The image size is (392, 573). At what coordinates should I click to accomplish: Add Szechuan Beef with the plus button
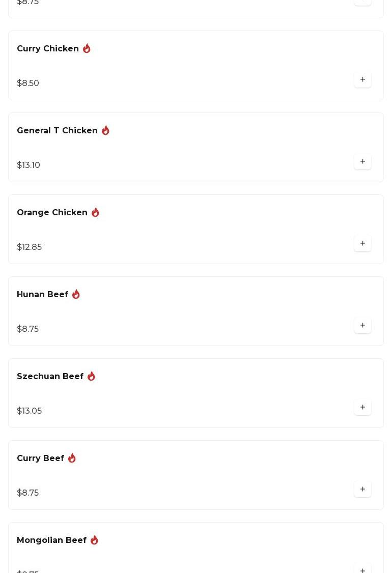[x=362, y=408]
